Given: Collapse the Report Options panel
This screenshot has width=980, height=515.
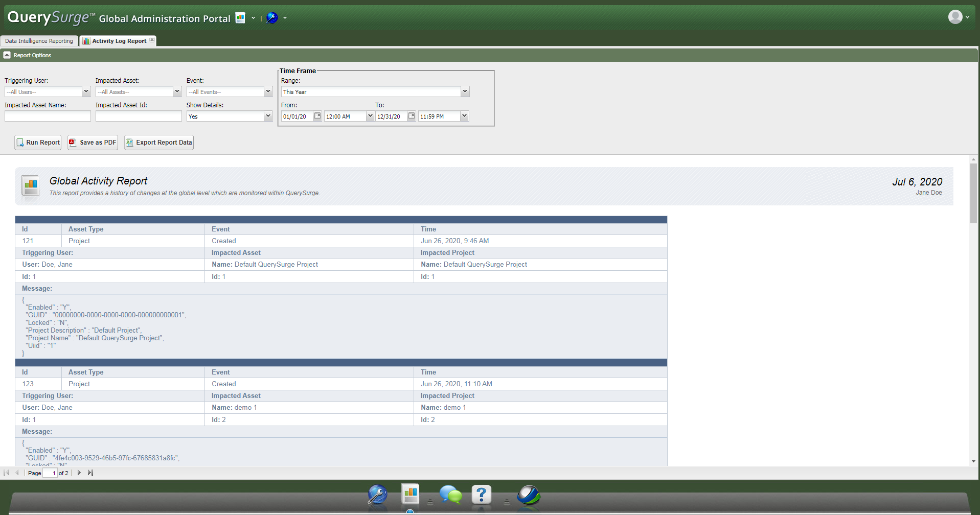Looking at the screenshot, I should tap(7, 55).
